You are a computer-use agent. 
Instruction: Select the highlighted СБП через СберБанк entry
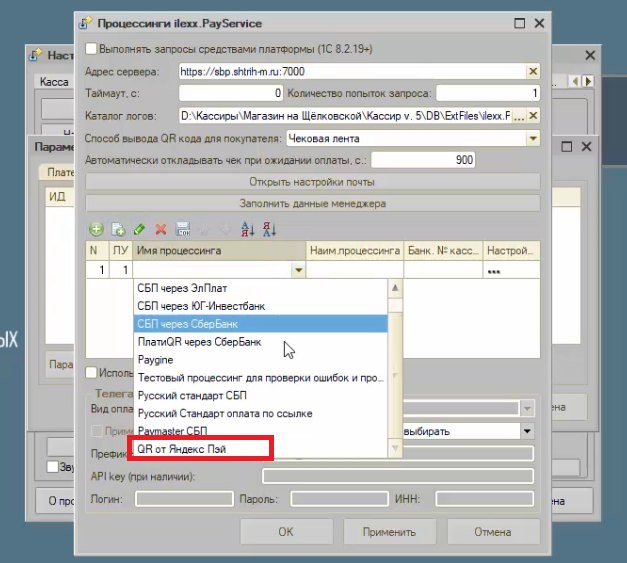261,323
